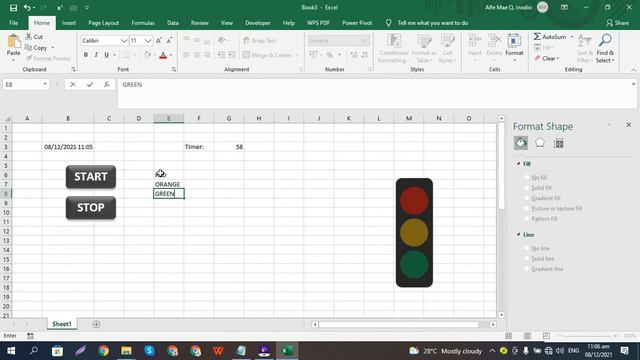Viewport: 640px width, 360px height.
Task: Select the Solid fill radio option
Action: click(527, 188)
